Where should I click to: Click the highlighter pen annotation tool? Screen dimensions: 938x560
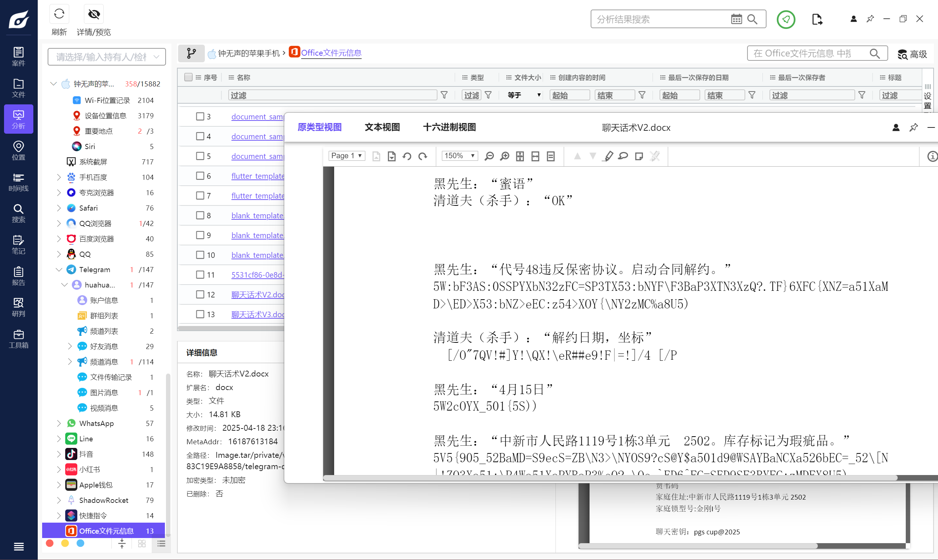click(609, 156)
